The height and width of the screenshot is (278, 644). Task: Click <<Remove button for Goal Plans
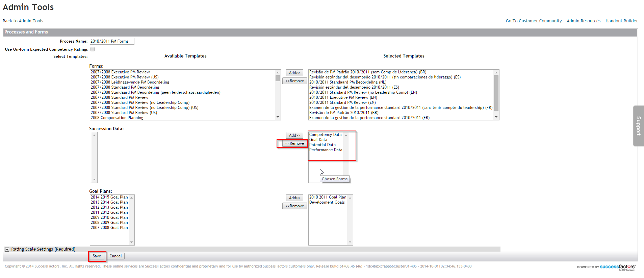click(x=294, y=206)
